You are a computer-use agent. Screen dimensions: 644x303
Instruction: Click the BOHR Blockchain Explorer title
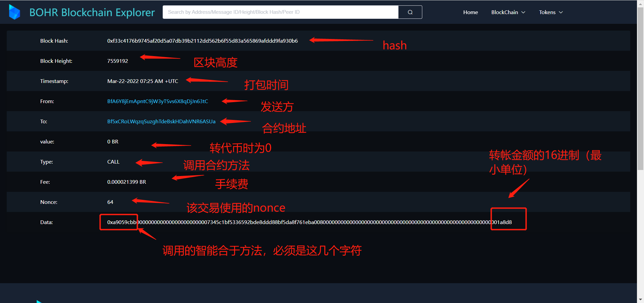point(92,12)
